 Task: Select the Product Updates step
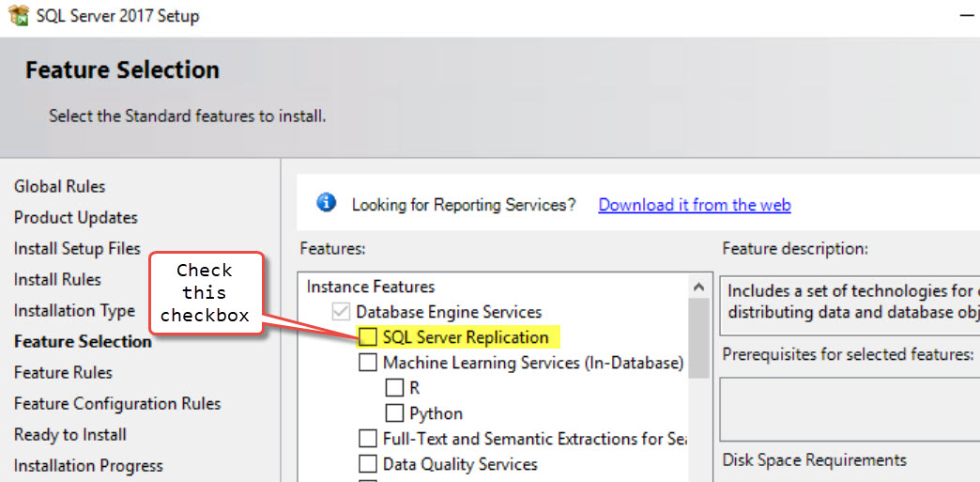click(x=76, y=218)
